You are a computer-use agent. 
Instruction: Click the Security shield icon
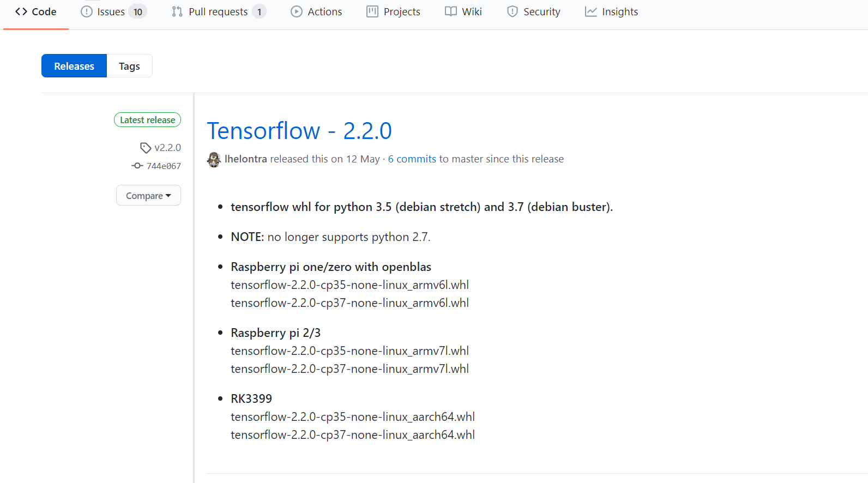tap(513, 11)
